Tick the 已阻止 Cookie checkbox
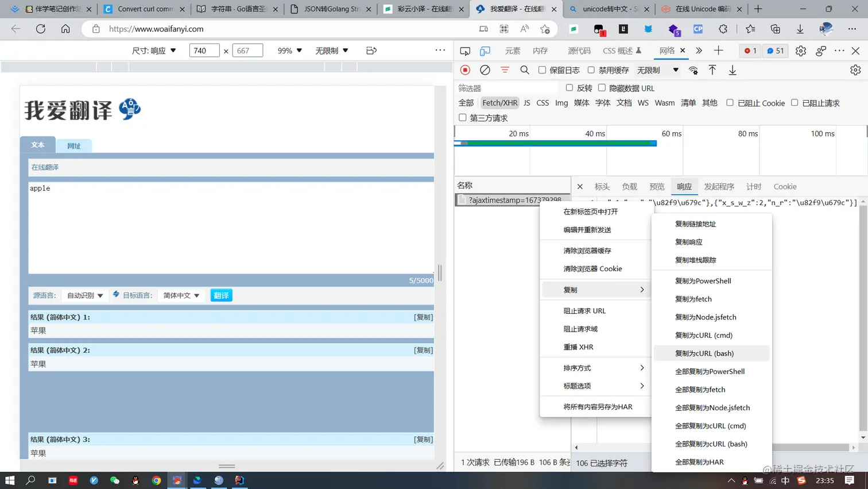The image size is (868, 489). pos(730,103)
